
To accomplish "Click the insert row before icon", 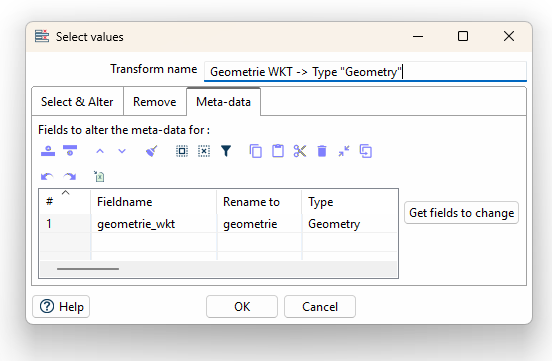I will coord(48,151).
